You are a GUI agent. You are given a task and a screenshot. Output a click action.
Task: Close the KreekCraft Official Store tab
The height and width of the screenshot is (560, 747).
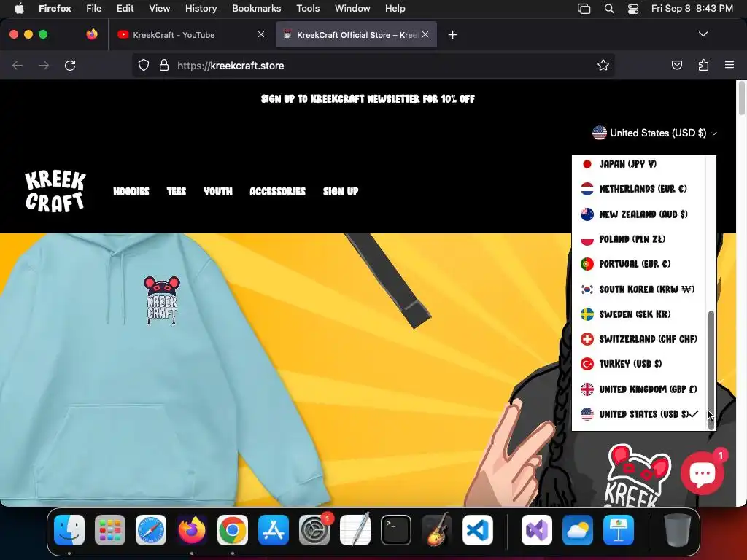click(425, 34)
